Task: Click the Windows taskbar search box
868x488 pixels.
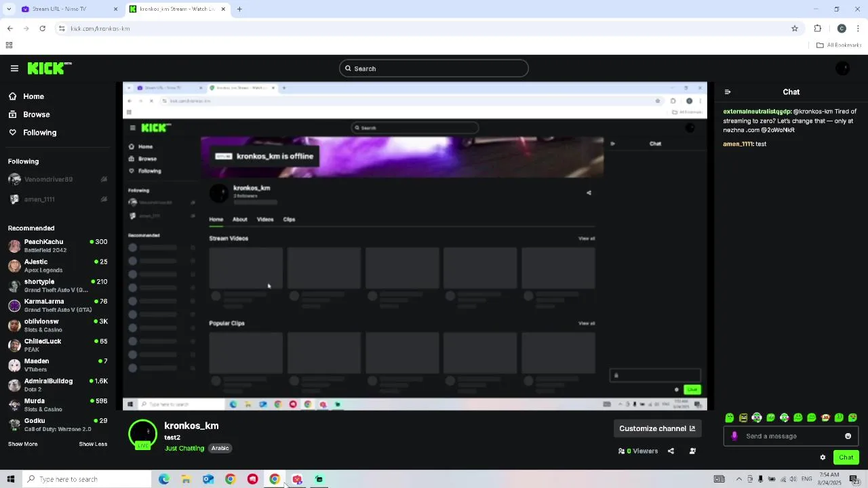Action: click(87, 479)
